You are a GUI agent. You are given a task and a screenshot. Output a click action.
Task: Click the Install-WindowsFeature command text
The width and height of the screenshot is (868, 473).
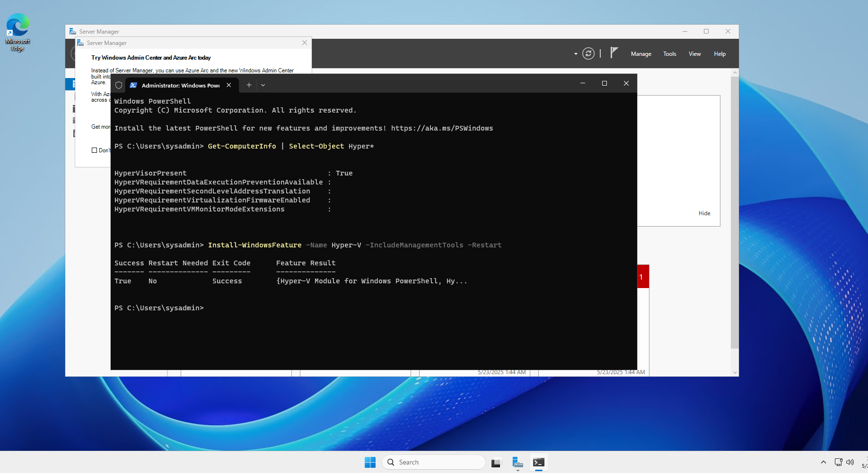254,245
